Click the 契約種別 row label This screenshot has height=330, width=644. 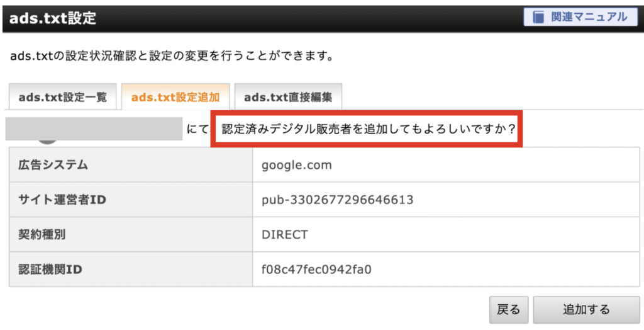(42, 234)
